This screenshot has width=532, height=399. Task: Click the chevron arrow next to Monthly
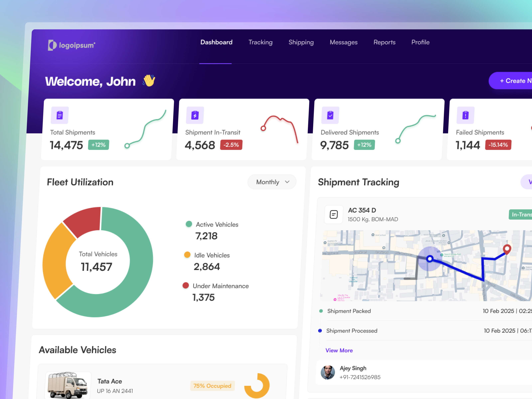(x=287, y=182)
